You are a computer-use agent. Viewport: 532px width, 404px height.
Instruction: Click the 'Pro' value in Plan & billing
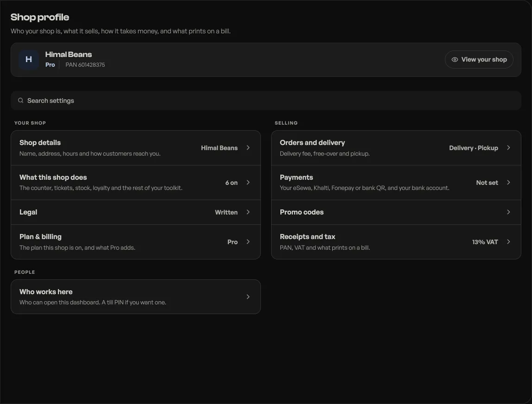coord(233,242)
